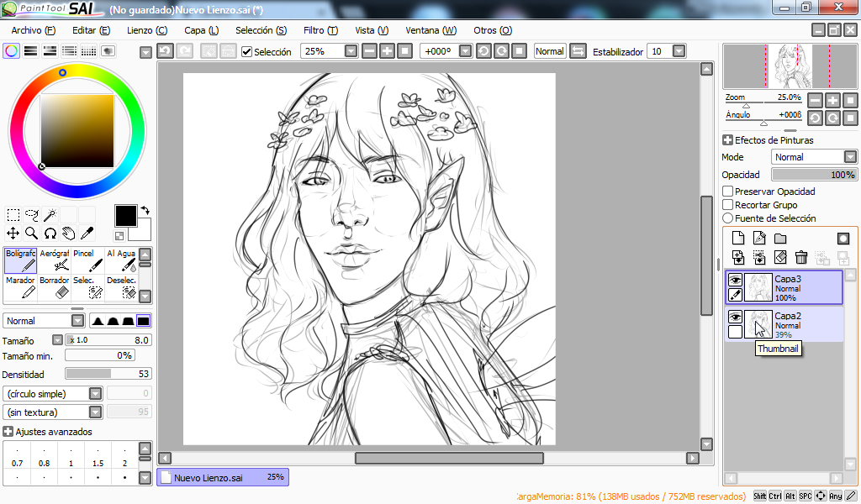Create a new layer in the layer panel
861x504 pixels.
point(738,238)
